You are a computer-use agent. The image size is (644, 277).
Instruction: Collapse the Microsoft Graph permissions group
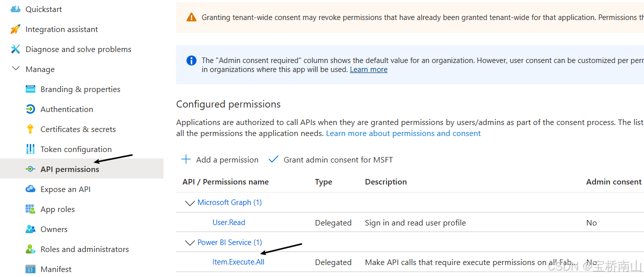pyautogui.click(x=189, y=203)
